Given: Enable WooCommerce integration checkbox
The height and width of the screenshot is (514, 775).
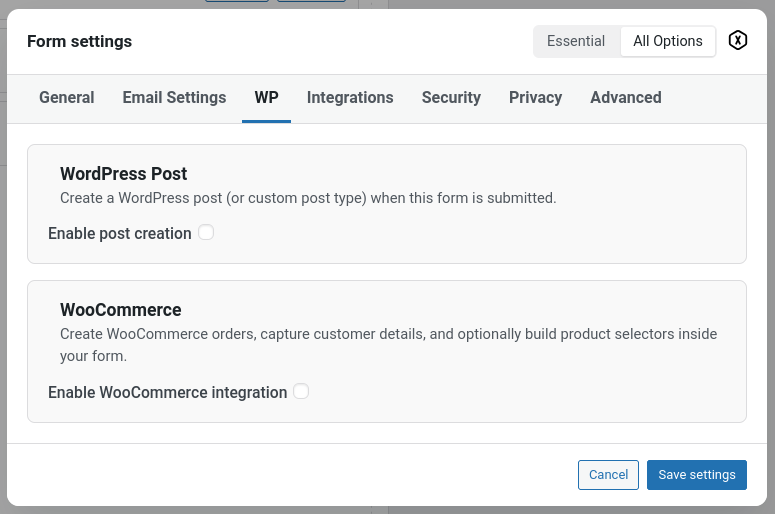Looking at the screenshot, I should [x=301, y=391].
